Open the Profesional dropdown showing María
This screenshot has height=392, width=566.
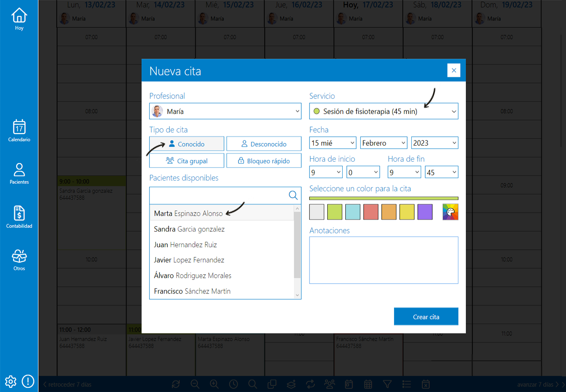click(x=225, y=111)
